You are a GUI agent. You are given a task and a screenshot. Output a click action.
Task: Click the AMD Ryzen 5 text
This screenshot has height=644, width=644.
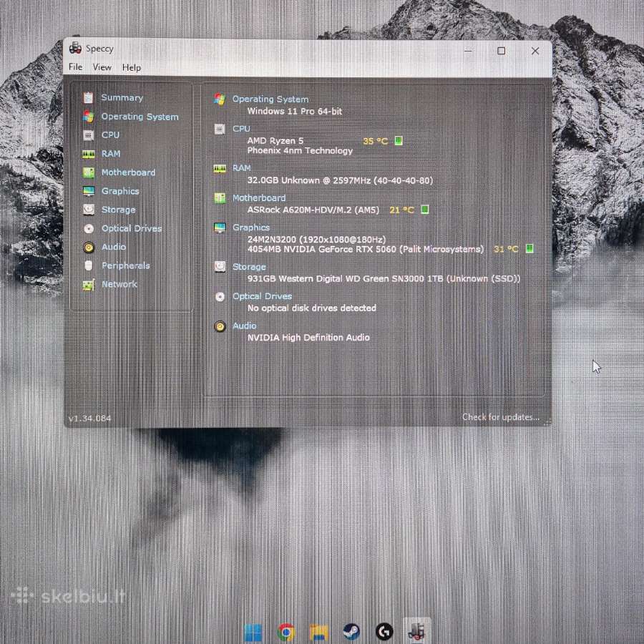tap(275, 141)
